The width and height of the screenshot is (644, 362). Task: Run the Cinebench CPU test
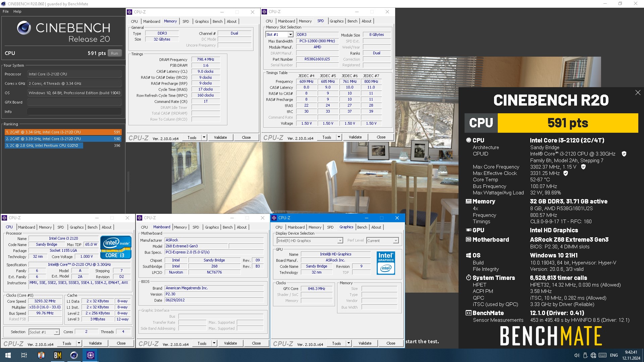click(114, 53)
